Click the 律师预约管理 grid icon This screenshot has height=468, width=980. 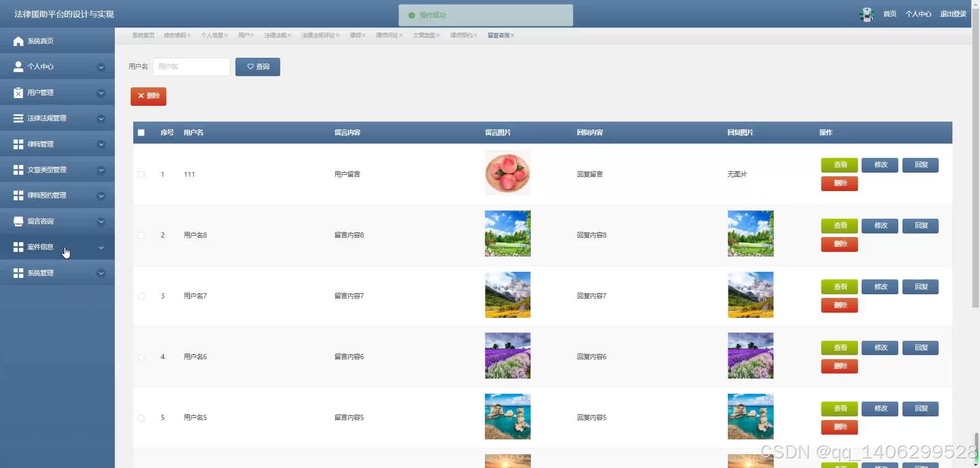coord(18,195)
